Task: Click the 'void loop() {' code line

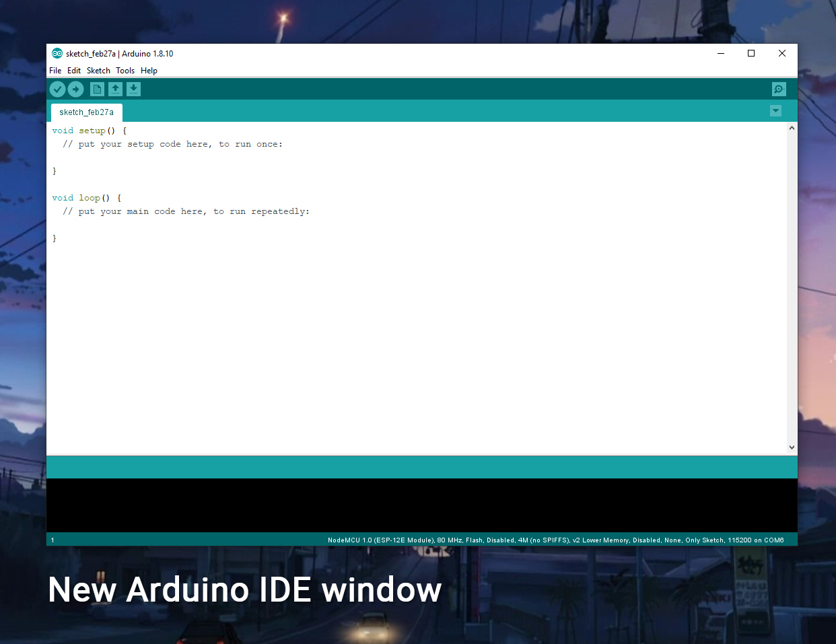Action: tap(87, 198)
